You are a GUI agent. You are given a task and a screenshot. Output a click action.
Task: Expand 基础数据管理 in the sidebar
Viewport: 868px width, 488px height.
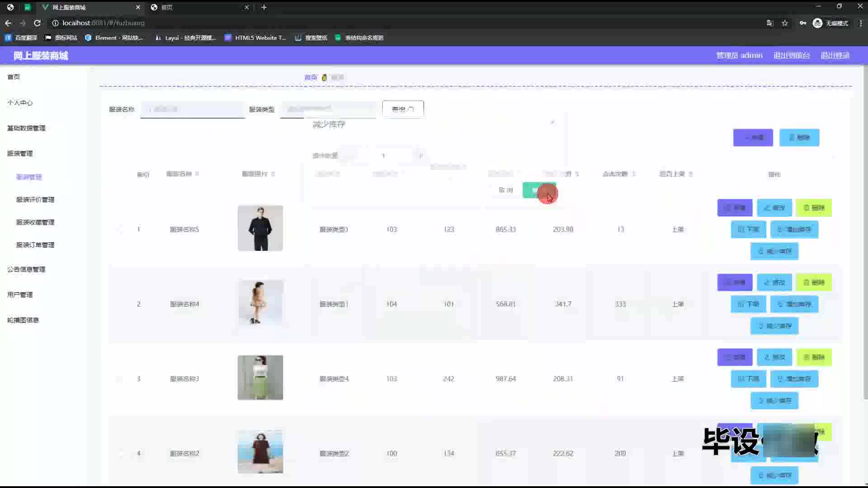coord(26,128)
